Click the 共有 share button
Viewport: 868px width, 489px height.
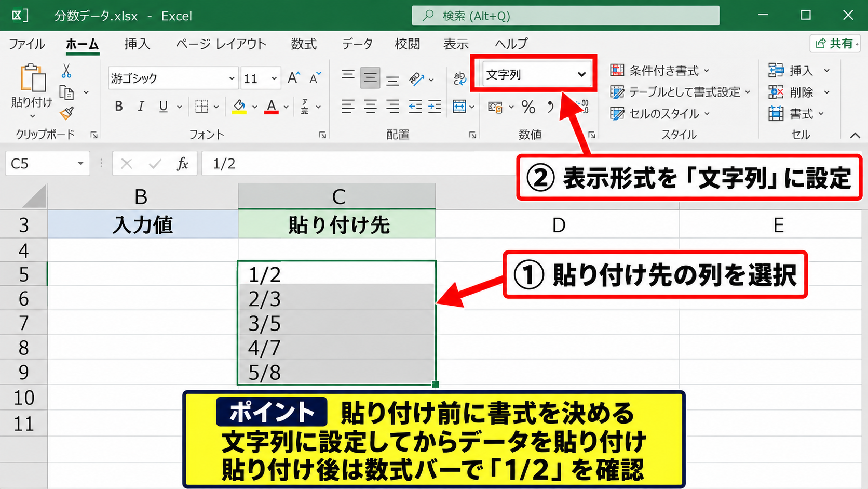[835, 43]
